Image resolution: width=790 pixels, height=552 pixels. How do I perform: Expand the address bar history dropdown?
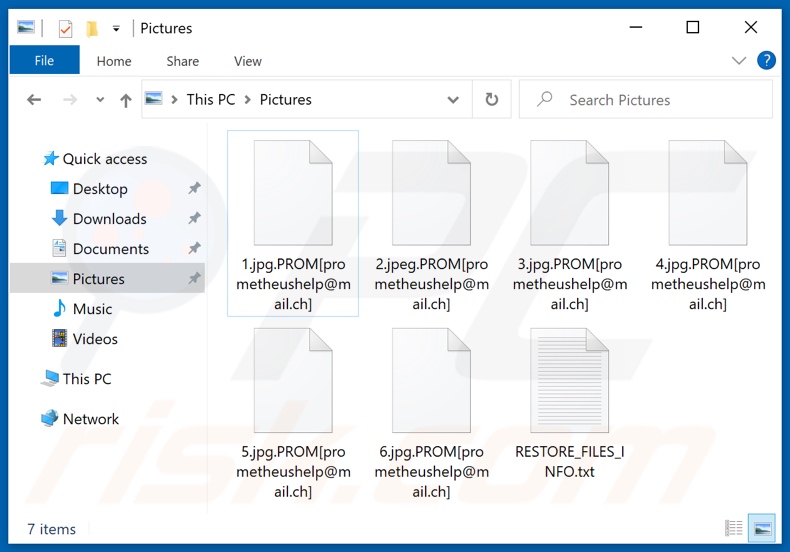tap(453, 100)
